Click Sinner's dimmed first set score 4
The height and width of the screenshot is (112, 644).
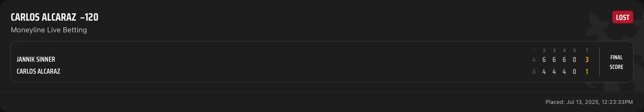(534, 60)
